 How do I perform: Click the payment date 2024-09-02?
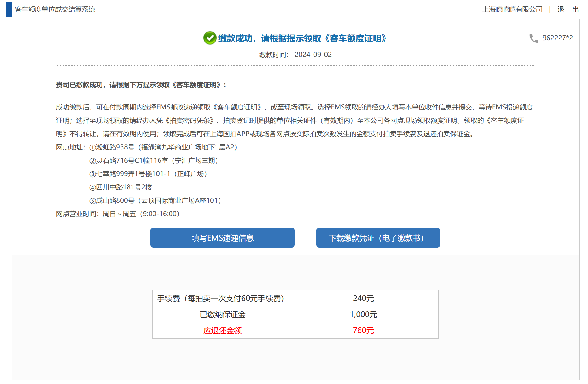pyautogui.click(x=313, y=55)
